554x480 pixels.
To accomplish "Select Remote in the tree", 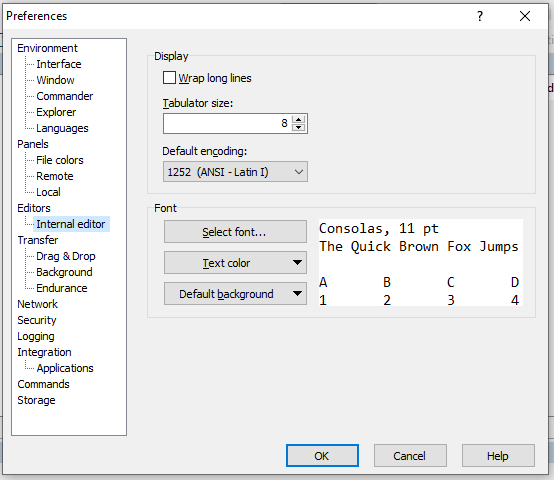I will point(55,176).
